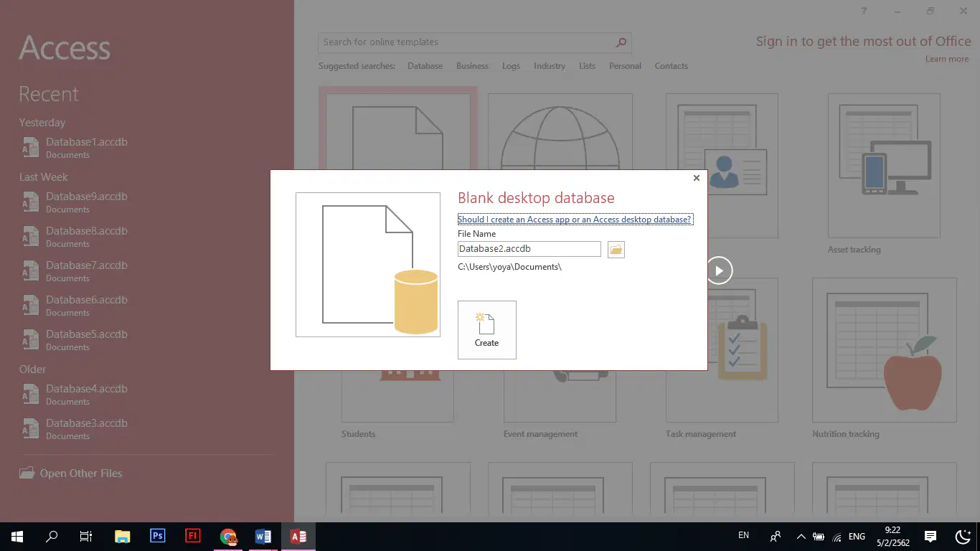Screen dimensions: 980x551
Task: Switch to Word on the taskbar
Action: pos(263,536)
